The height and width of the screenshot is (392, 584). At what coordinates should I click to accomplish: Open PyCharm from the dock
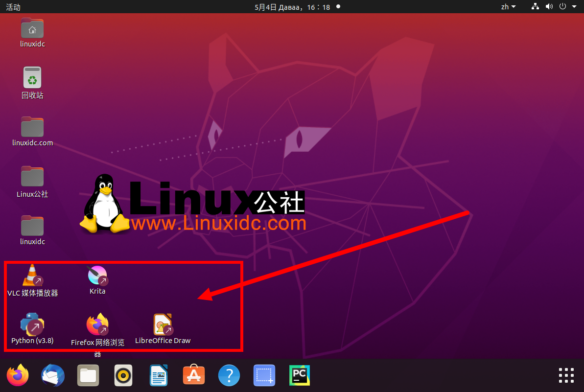(x=299, y=375)
